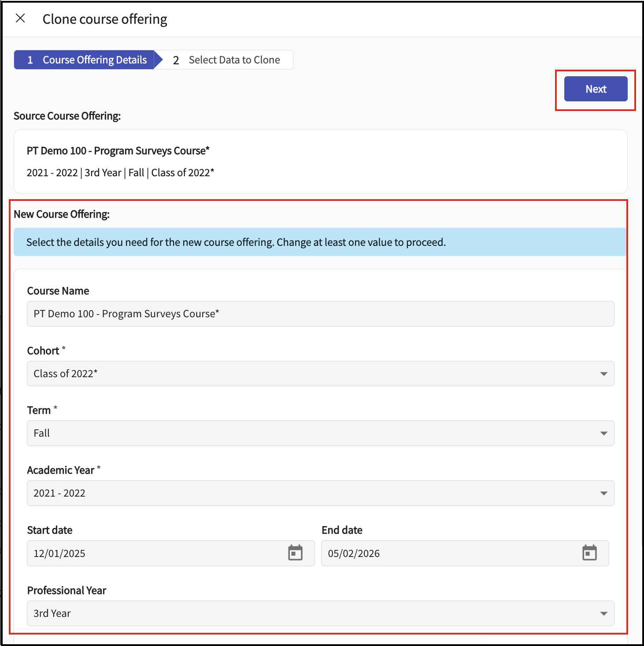644x646 pixels.
Task: Click the source course title PT Demo 100
Action: 118,151
